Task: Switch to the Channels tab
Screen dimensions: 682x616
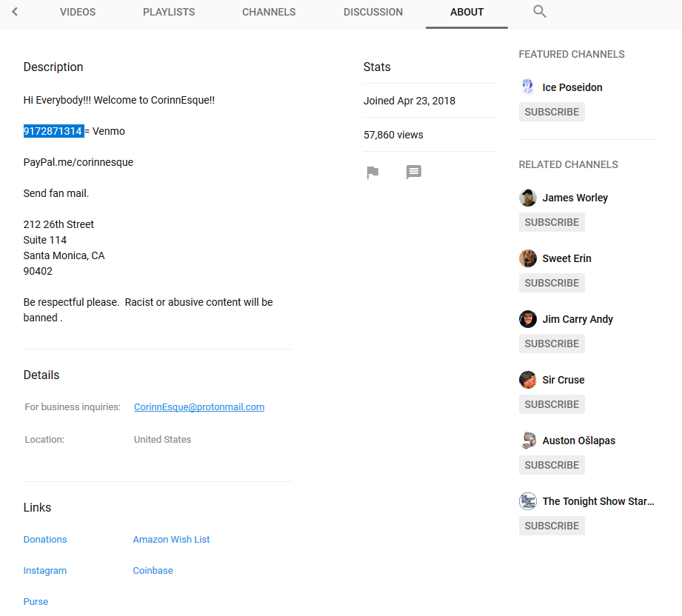Action: pos(269,12)
